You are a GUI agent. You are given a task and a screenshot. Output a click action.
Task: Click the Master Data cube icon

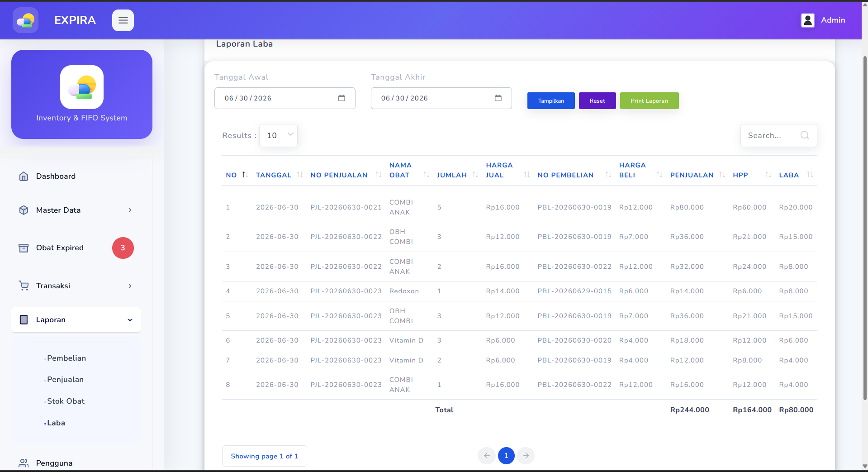coord(24,210)
